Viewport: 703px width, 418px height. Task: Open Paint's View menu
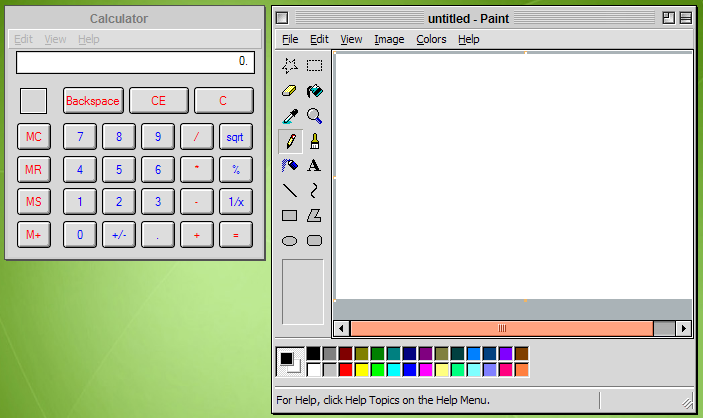(x=351, y=39)
